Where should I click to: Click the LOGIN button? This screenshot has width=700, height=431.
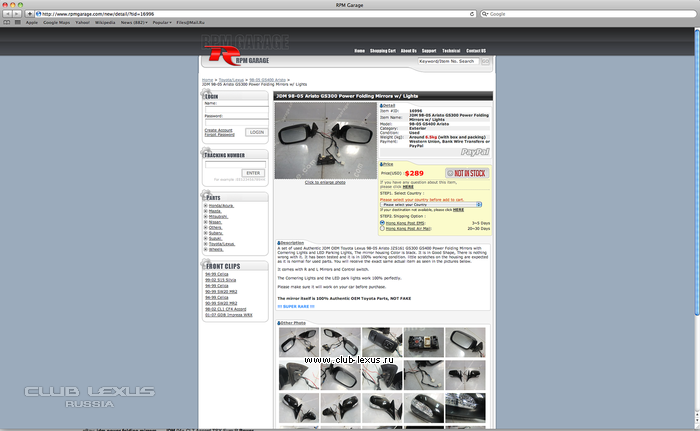pos(256,132)
